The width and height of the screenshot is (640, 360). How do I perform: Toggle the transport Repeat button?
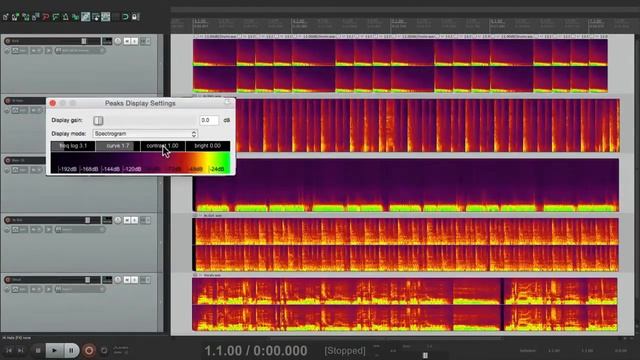coord(104,350)
